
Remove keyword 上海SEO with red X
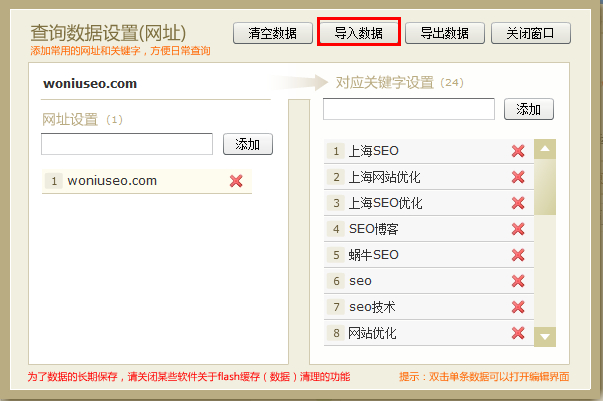518,151
